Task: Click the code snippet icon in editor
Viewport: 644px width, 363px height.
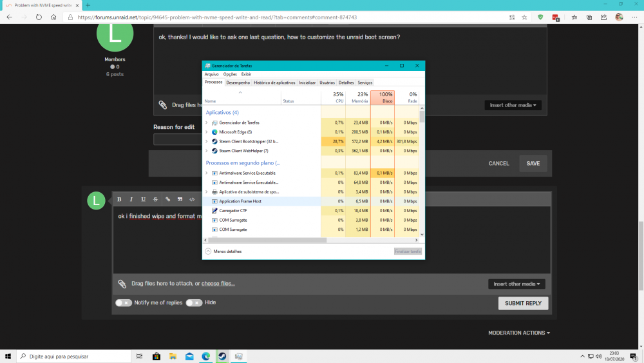Action: [192, 199]
